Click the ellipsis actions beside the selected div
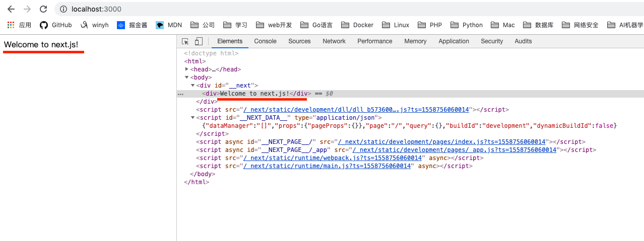The height and width of the screenshot is (241, 644). (180, 94)
